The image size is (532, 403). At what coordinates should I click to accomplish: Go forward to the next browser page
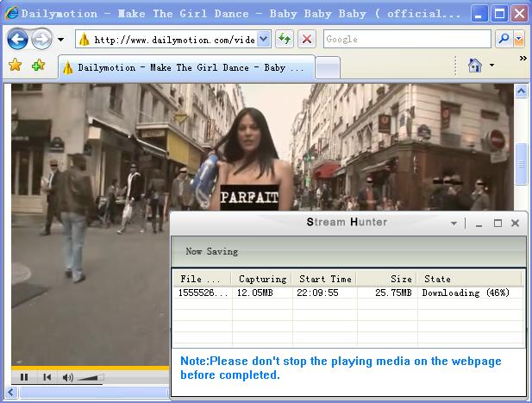click(41, 39)
